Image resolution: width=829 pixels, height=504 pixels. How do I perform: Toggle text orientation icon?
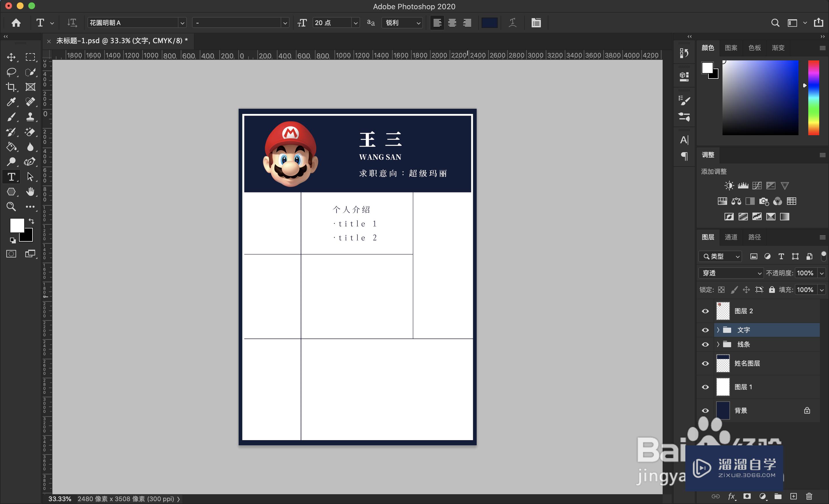coord(72,22)
